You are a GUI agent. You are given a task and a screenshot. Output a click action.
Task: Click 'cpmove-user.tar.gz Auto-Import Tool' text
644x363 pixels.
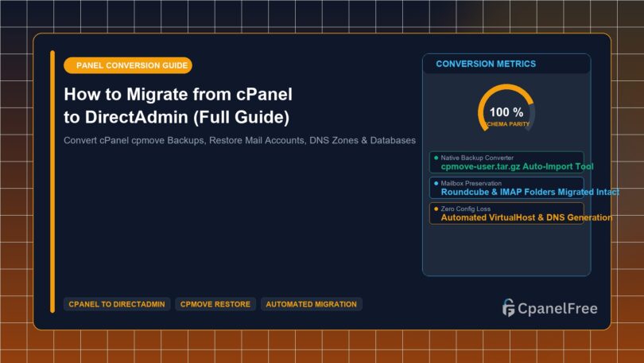coord(517,166)
